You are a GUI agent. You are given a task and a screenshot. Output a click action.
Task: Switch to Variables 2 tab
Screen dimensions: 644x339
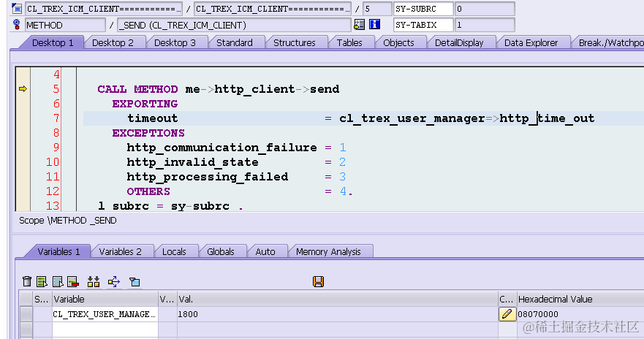tap(121, 251)
